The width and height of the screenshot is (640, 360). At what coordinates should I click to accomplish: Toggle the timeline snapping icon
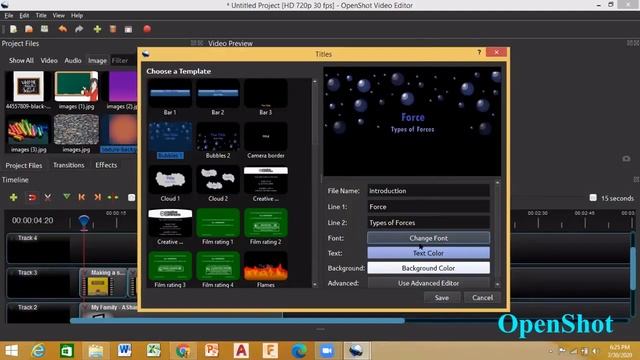pyautogui.click(x=32, y=198)
